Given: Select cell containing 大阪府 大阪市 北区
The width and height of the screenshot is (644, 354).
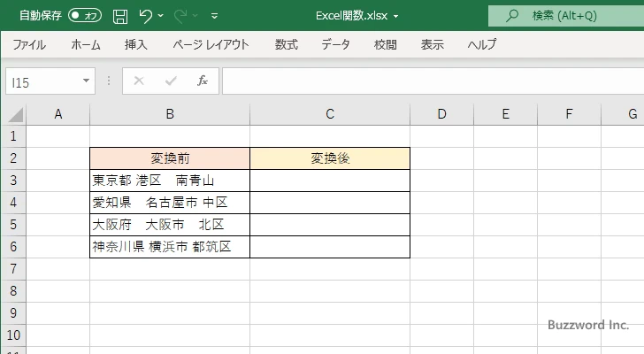Looking at the screenshot, I should 170,225.
